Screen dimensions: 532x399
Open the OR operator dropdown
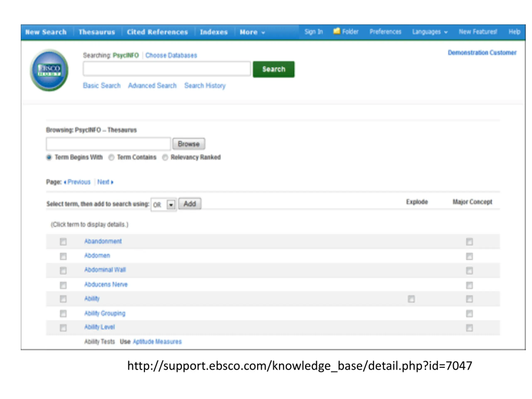pos(164,205)
